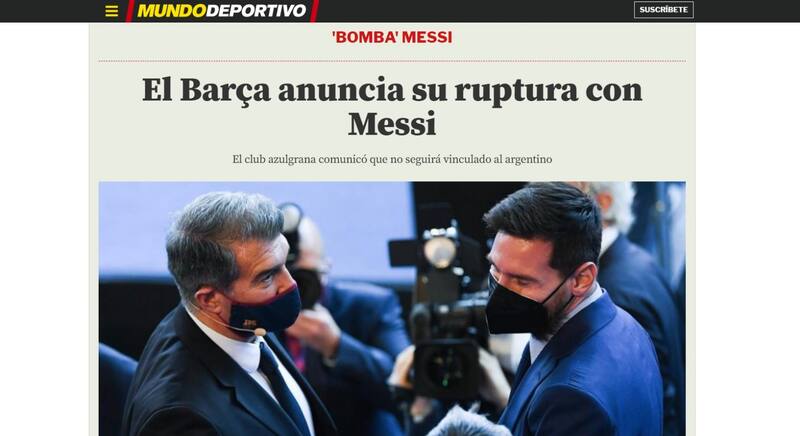
Task: Click the Mundo Deportivo logo
Action: point(221,10)
